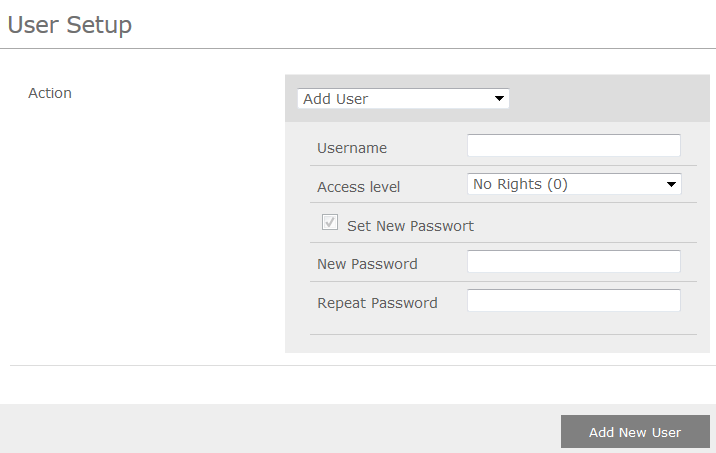Open the Access level dropdown
Screen dimensions: 716x453
coord(573,184)
